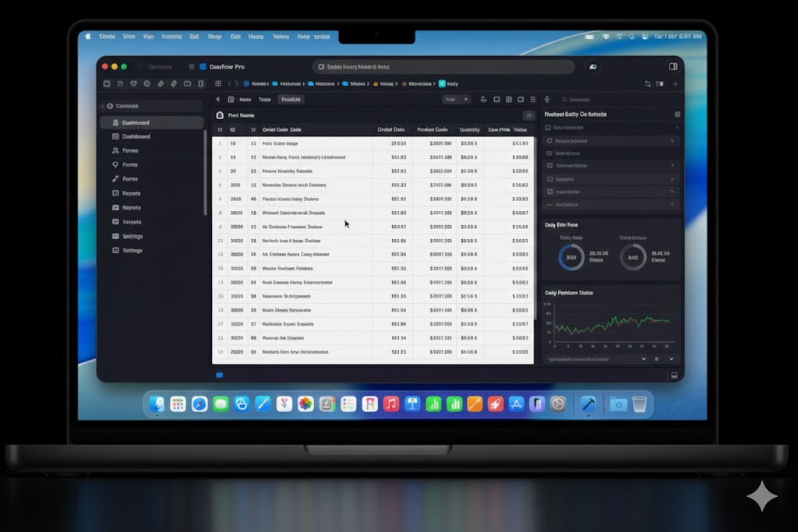
Task: Collapse the first panel row using its up chevron
Action: [x=677, y=128]
